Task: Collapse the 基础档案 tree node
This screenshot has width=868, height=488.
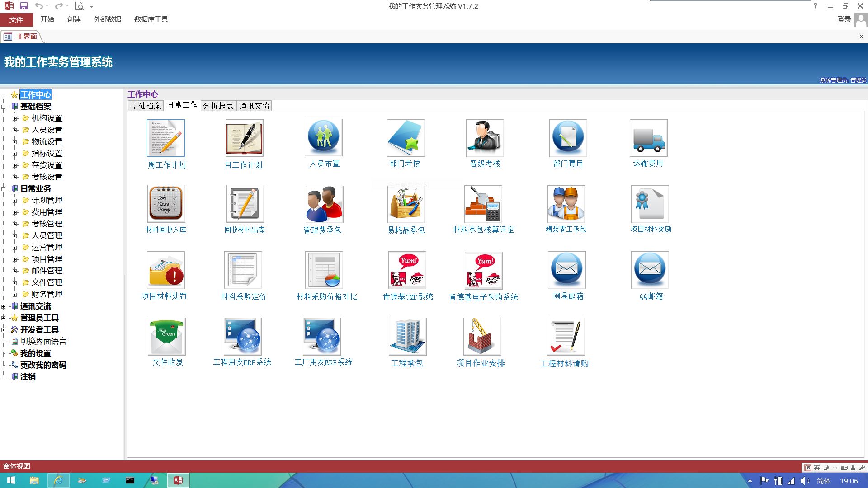Action: point(4,107)
